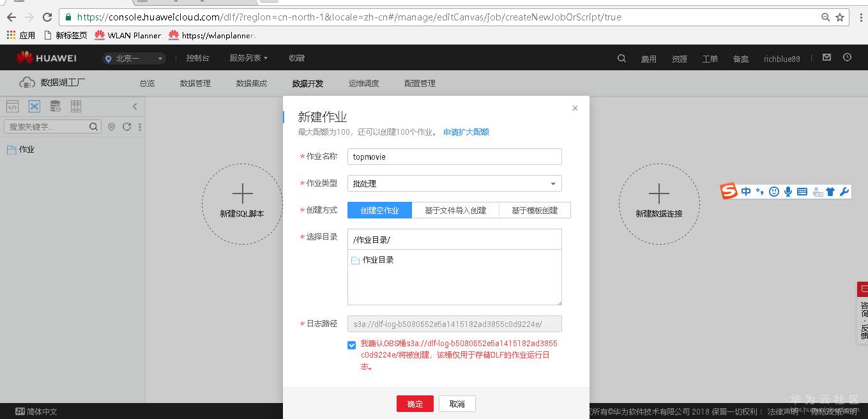Click the Sogou S logo on IME bar
This screenshot has width=868, height=419.
(x=729, y=191)
